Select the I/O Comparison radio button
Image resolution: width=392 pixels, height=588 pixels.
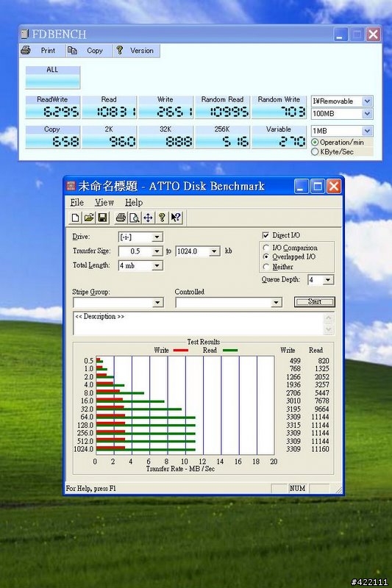[266, 248]
